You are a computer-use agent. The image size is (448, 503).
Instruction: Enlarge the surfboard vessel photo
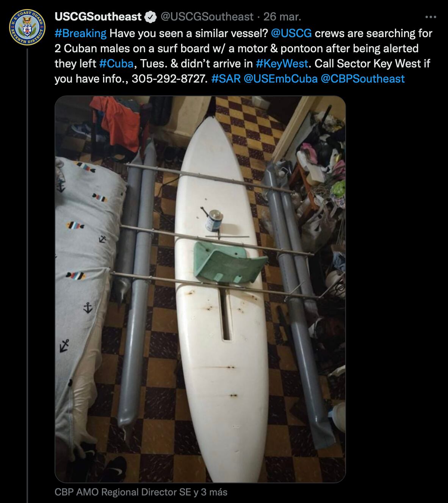pyautogui.click(x=200, y=289)
